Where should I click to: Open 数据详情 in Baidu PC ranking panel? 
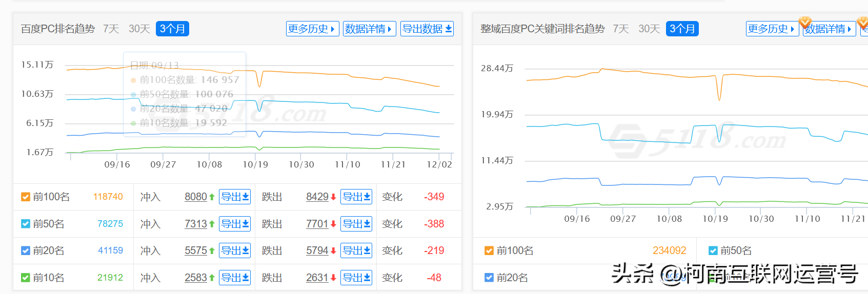[369, 29]
